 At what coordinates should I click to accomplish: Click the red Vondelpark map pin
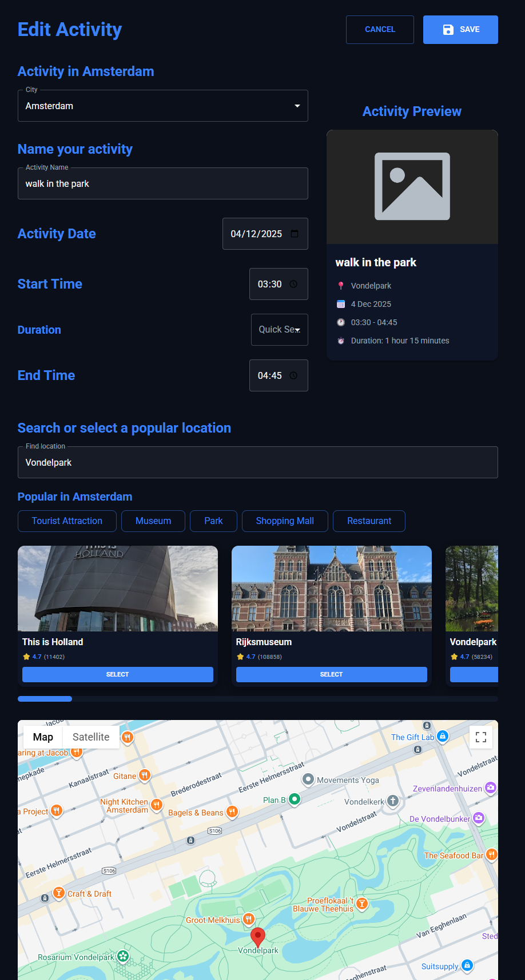tap(258, 937)
